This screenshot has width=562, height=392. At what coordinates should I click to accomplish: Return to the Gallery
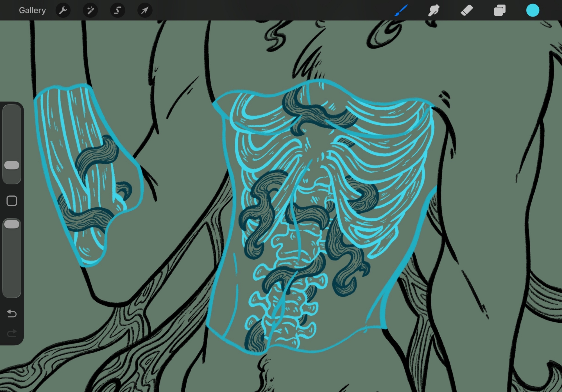point(32,10)
